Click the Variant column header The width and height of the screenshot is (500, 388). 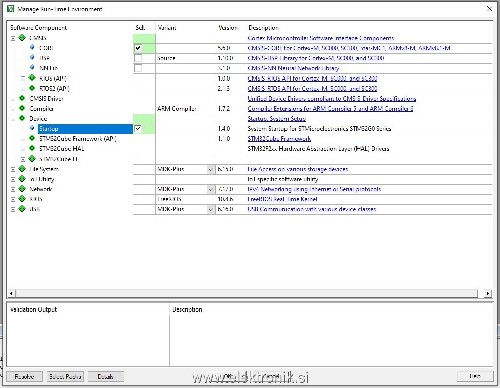click(x=167, y=28)
